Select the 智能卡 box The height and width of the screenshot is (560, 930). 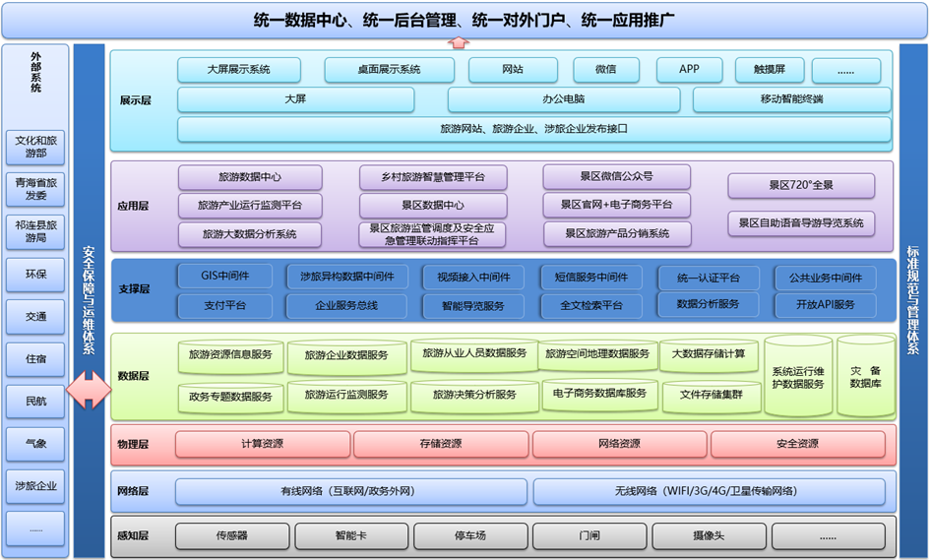(351, 536)
